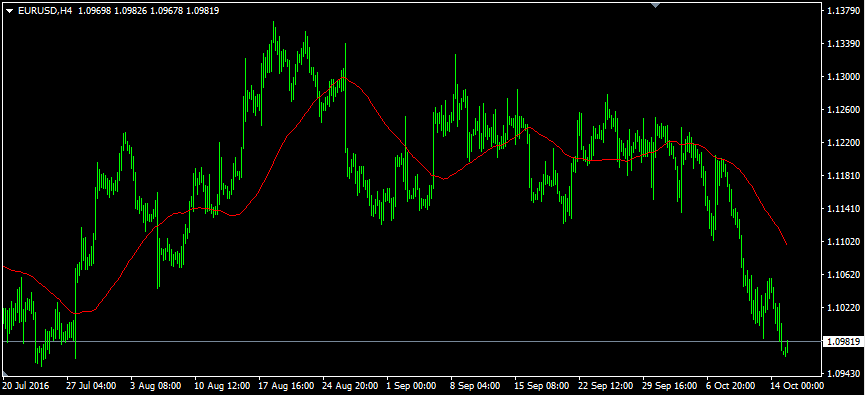The width and height of the screenshot is (865, 395).
Task: Select the horizontal bid price line
Action: [411, 342]
